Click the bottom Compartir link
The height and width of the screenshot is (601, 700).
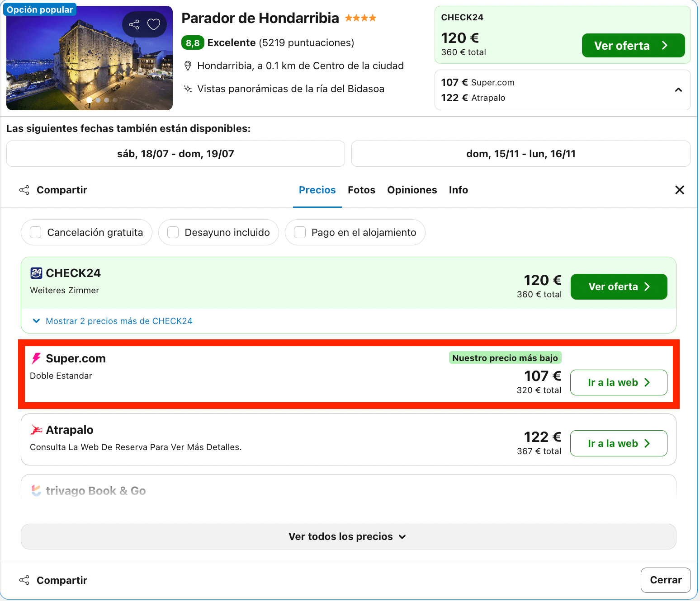point(62,580)
